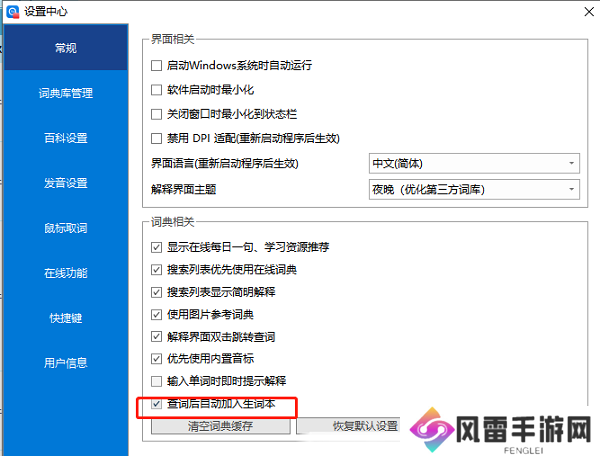The height and width of the screenshot is (456, 600).
Task: Click the 清空词典缓存 button
Action: tap(220, 426)
